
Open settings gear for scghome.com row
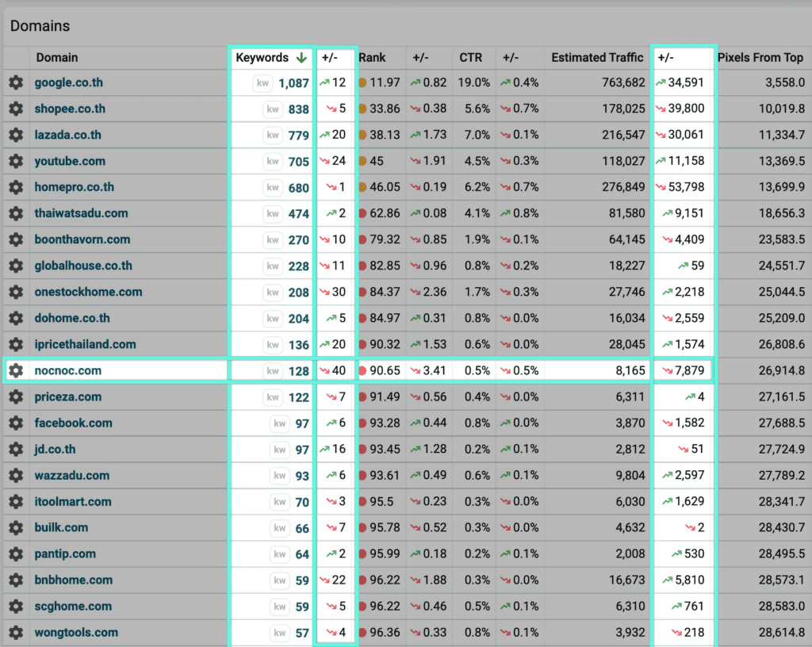coord(16,606)
